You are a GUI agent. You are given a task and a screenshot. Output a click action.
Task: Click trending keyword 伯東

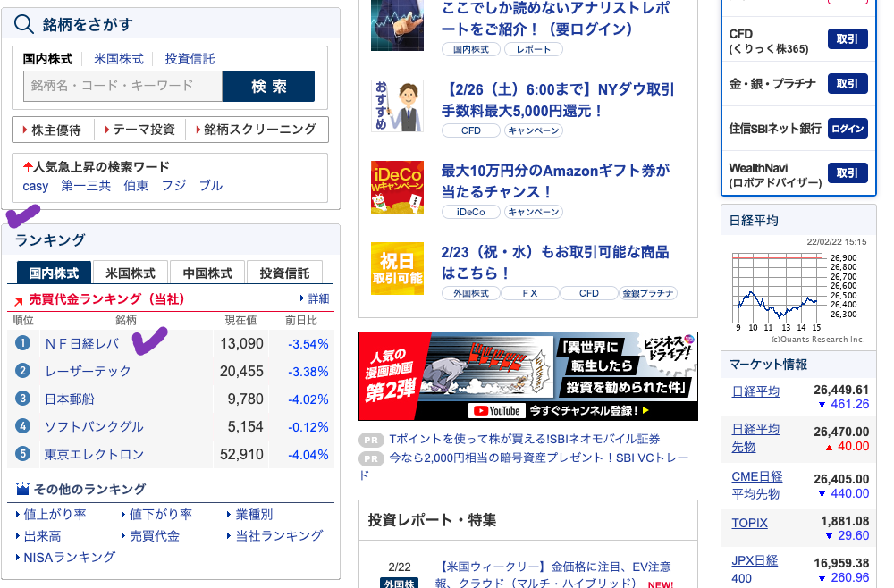(x=136, y=186)
